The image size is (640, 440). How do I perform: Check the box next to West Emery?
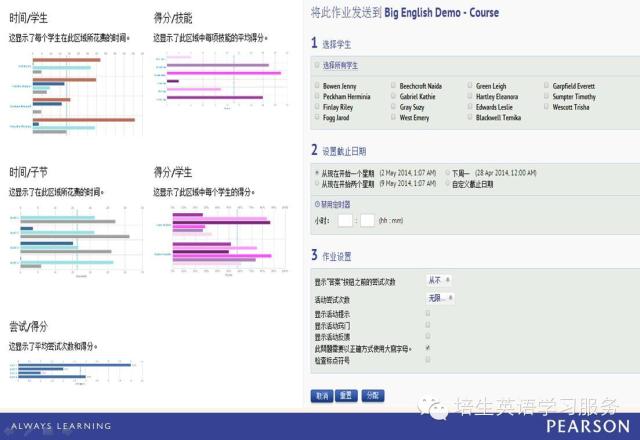click(394, 117)
